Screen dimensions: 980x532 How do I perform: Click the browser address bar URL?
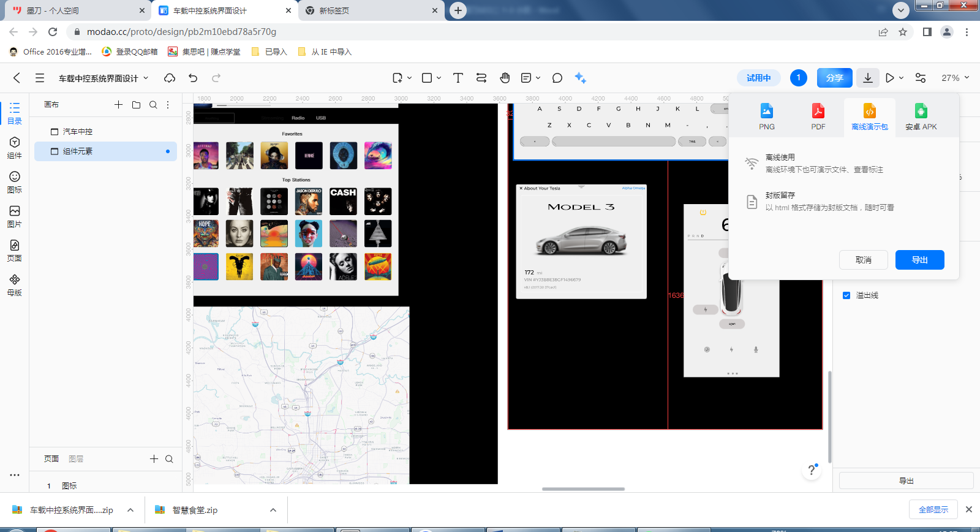tap(181, 32)
